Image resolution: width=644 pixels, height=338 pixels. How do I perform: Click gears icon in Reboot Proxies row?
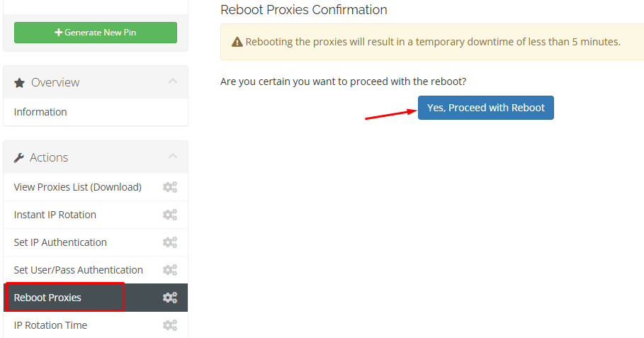coord(170,298)
